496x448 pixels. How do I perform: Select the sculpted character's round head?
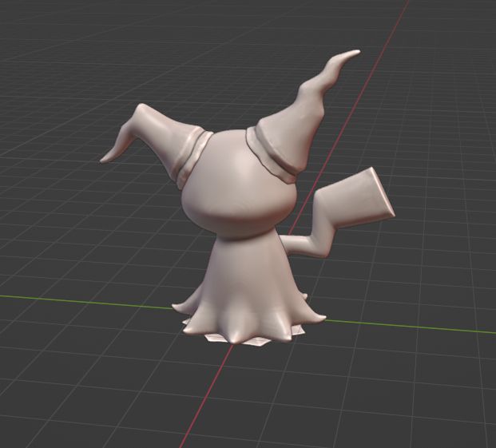tap(239, 187)
